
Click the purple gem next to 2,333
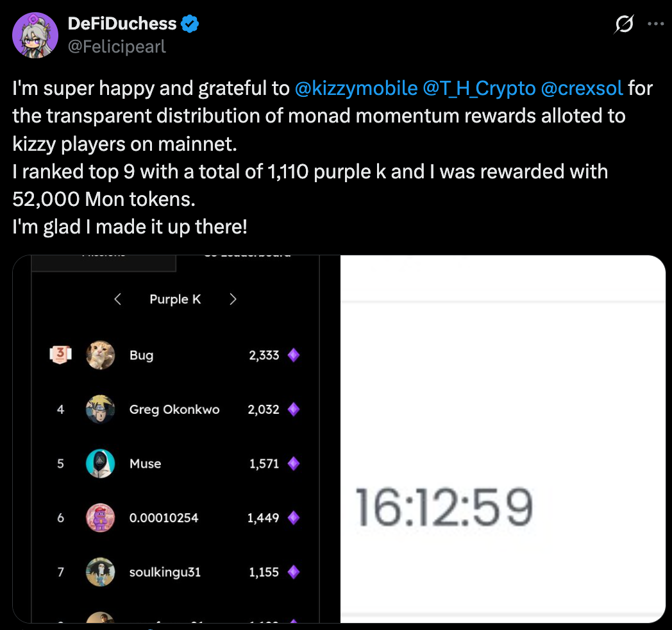(x=294, y=355)
